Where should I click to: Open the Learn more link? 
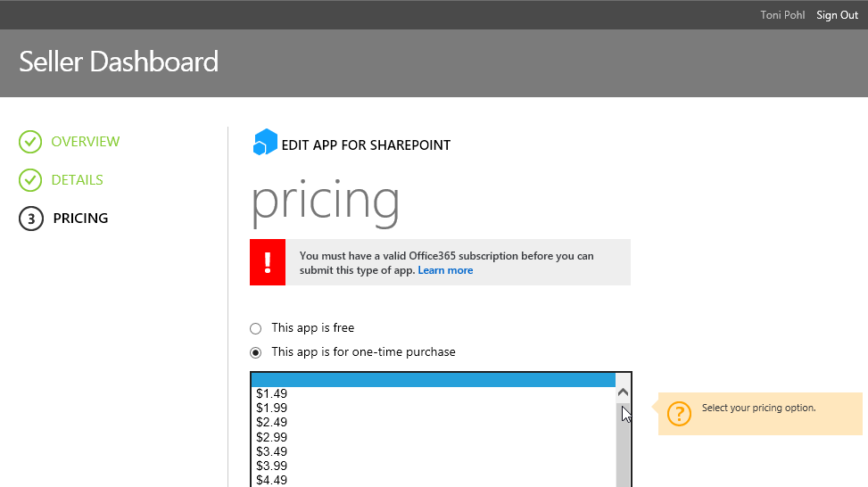445,270
